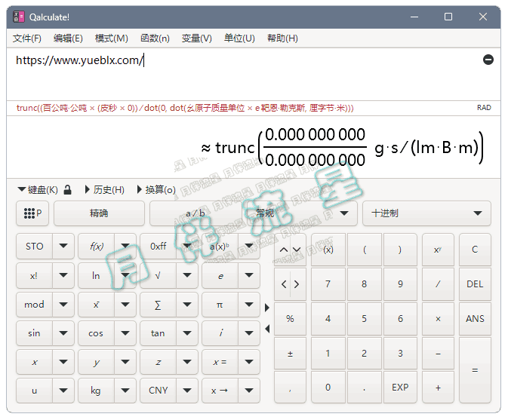
Task: Open the programming keypad grid icon (P)
Action: 32,213
